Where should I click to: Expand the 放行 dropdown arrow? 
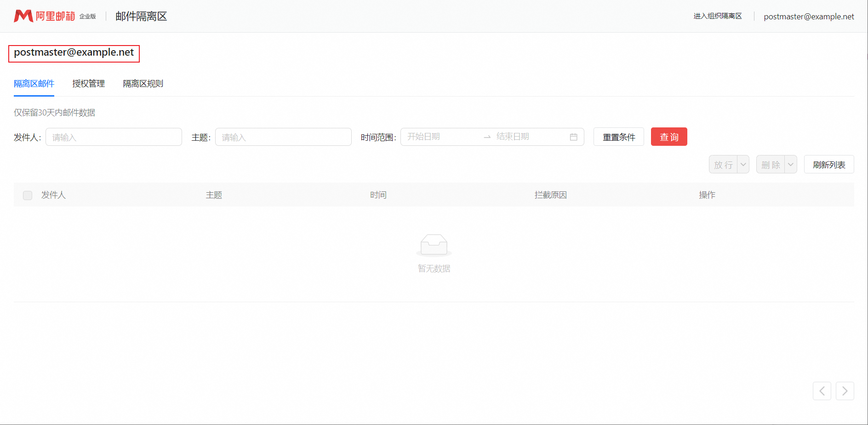(743, 165)
